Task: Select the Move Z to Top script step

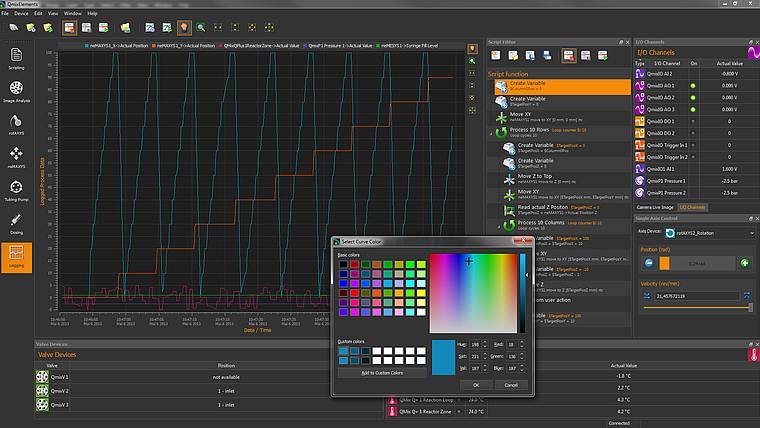Action: pyautogui.click(x=565, y=179)
